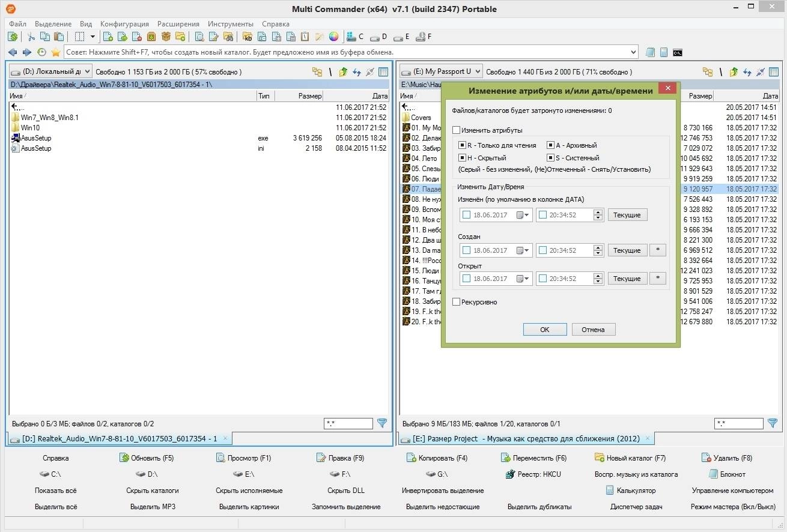The width and height of the screenshot is (787, 532).
Task: Enable the 'Изменить атрибуты' checkbox
Action: point(456,130)
